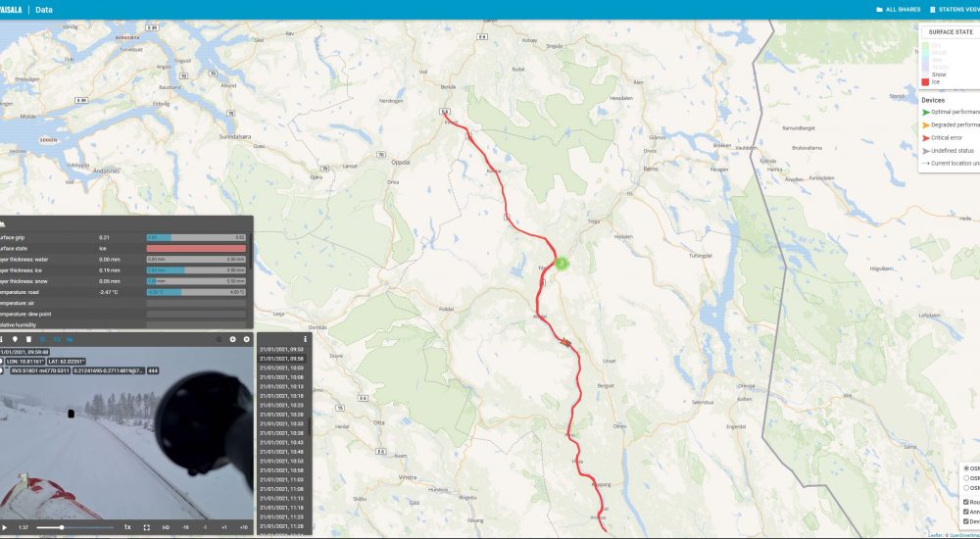Uncheck the Devices layer checkbox

tap(966, 521)
